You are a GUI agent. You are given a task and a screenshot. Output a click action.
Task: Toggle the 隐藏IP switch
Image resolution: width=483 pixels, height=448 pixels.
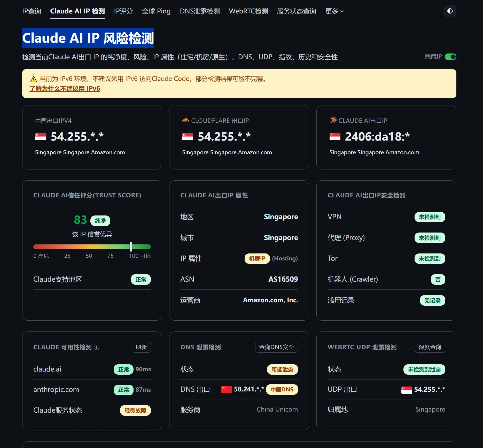(x=450, y=57)
